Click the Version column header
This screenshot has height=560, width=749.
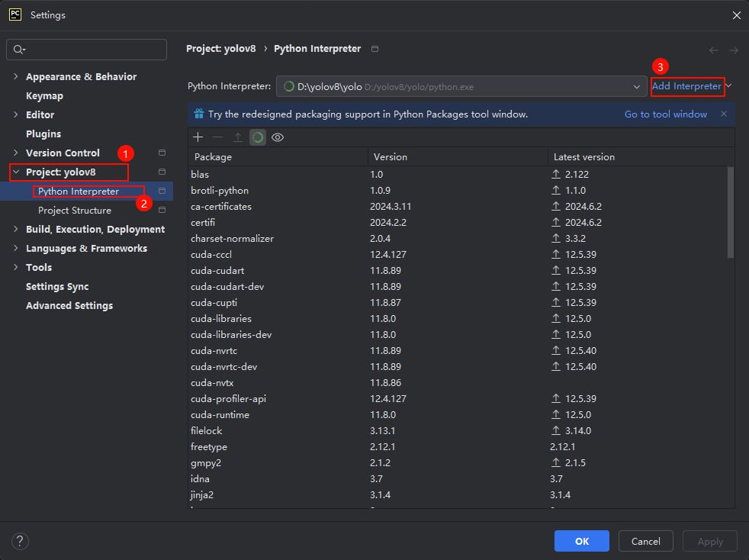point(458,156)
